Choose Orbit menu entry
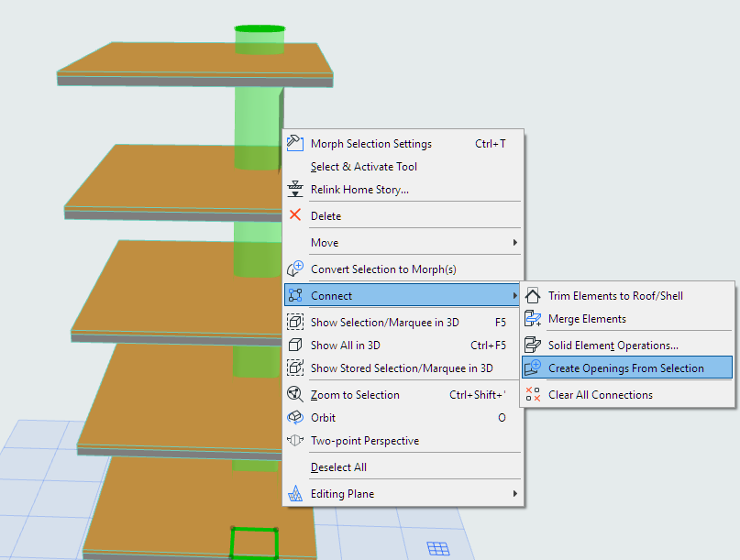The image size is (740, 560). click(403, 418)
